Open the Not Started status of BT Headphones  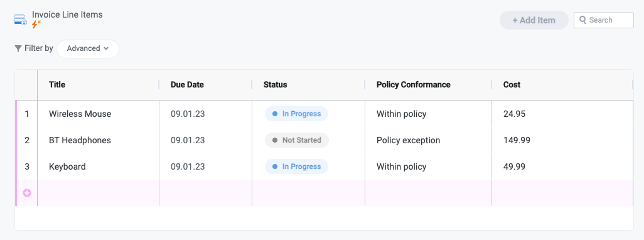[297, 140]
